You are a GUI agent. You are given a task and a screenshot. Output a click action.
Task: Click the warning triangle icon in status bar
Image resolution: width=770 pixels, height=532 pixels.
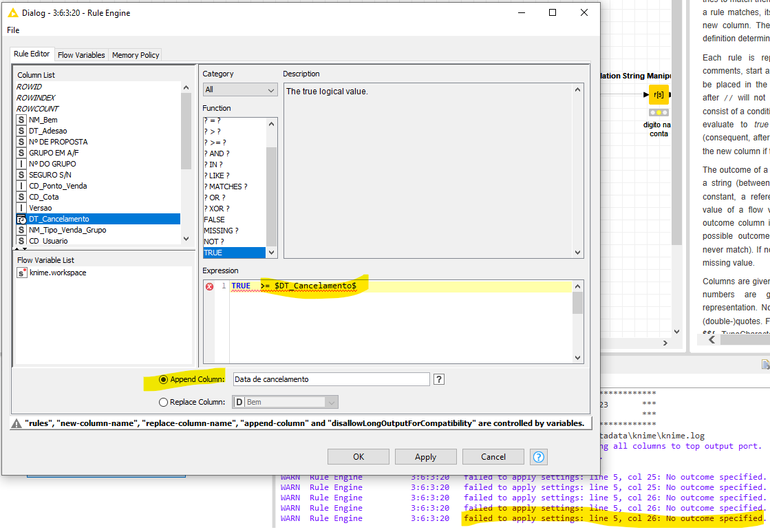pyautogui.click(x=16, y=424)
